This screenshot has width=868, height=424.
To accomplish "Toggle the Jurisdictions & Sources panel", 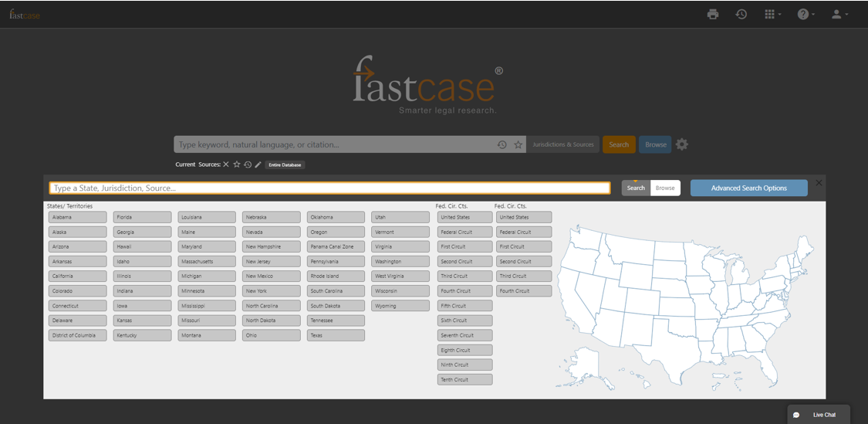I will coord(563,144).
